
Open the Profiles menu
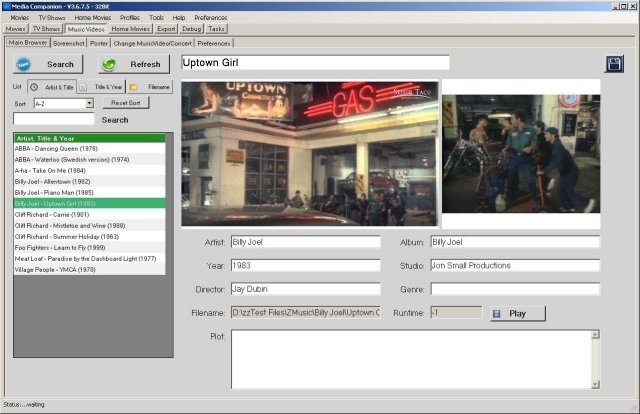(129, 18)
